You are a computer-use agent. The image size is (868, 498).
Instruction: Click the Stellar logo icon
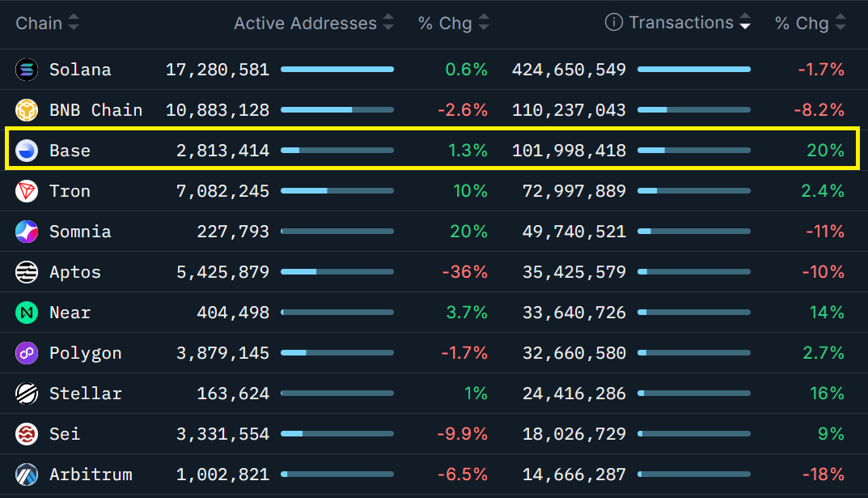click(x=26, y=394)
